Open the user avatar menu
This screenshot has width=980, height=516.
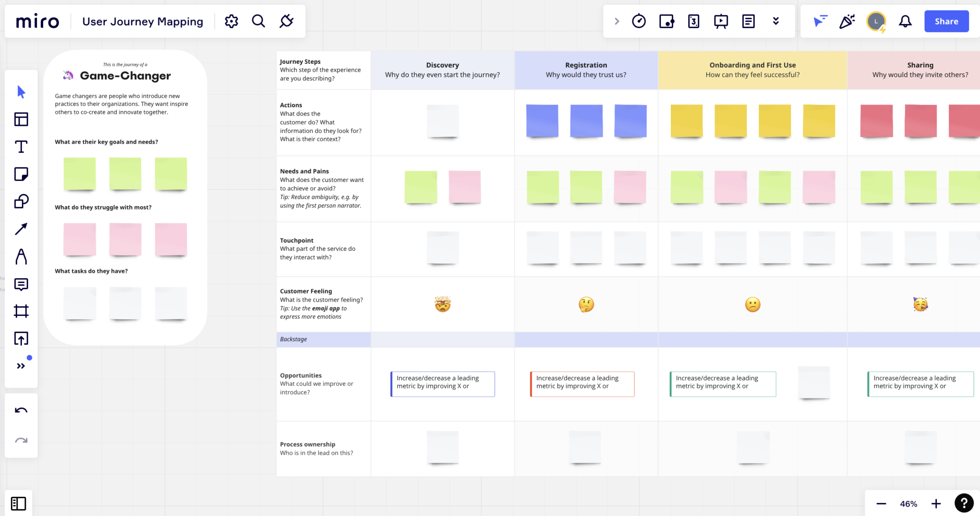(x=876, y=22)
